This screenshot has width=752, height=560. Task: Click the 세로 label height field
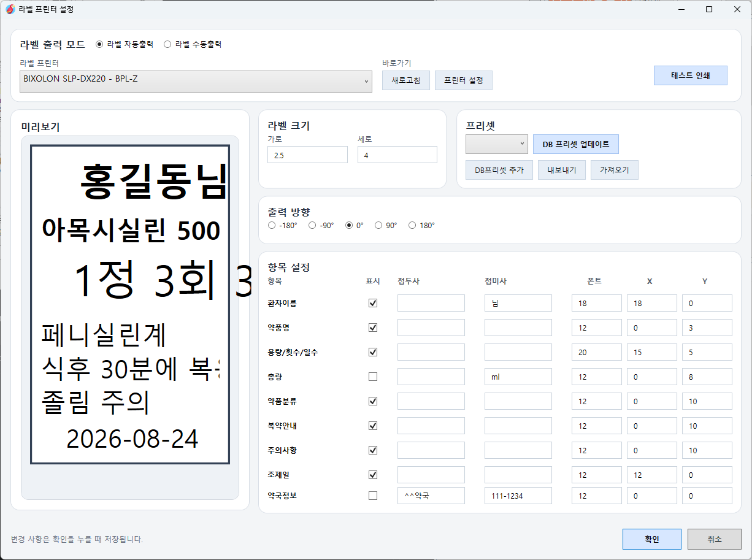(x=397, y=155)
